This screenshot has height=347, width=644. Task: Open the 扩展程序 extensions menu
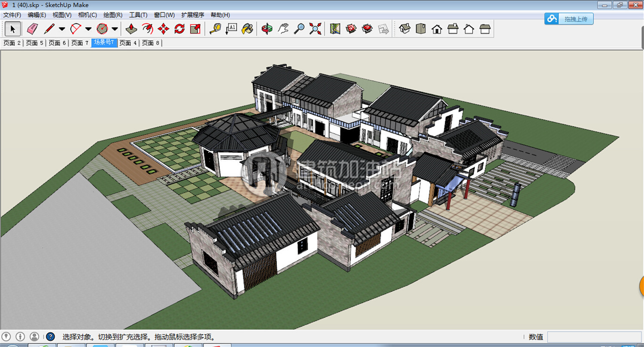click(x=193, y=15)
